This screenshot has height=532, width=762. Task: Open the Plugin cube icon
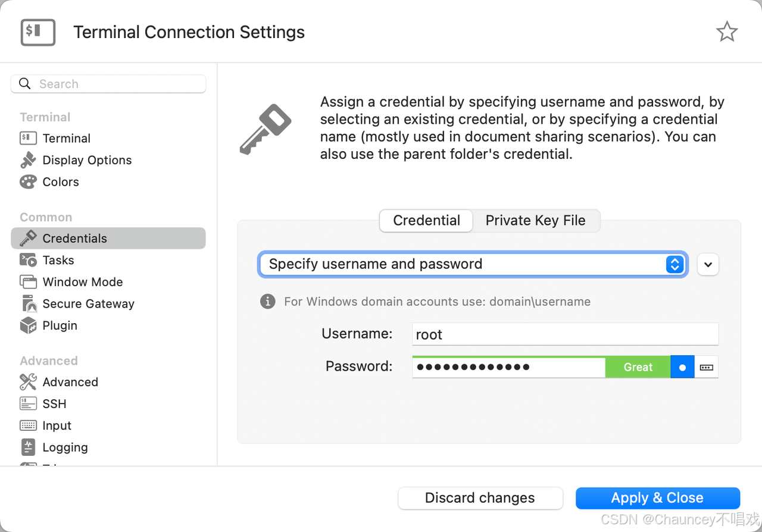tap(28, 326)
